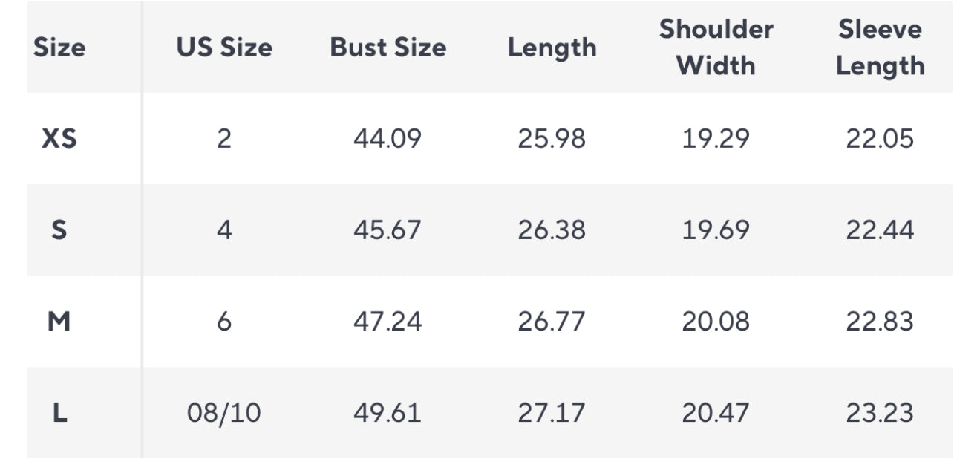The image size is (980, 462).
Task: Select length value 26.77
Action: pyautogui.click(x=552, y=322)
